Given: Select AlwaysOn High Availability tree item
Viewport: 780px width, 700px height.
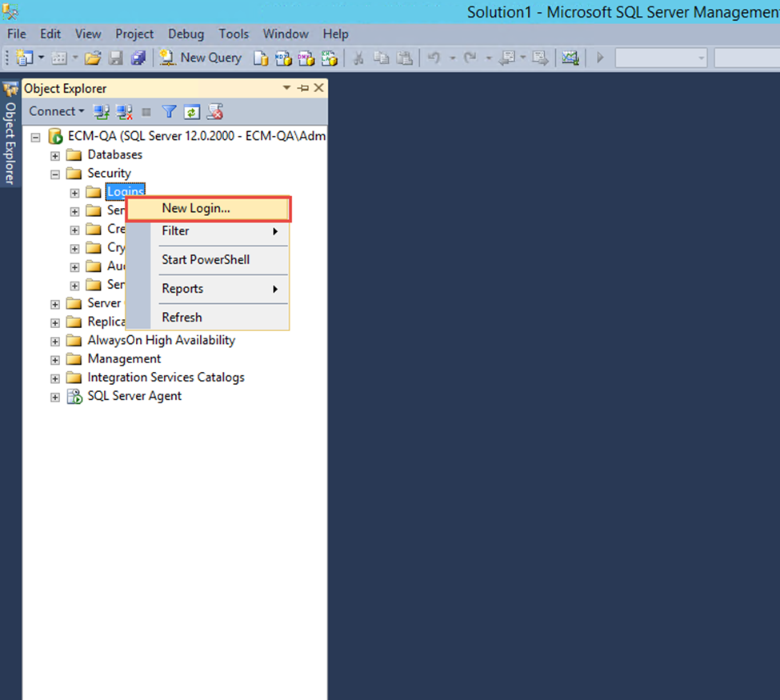Looking at the screenshot, I should (x=161, y=340).
